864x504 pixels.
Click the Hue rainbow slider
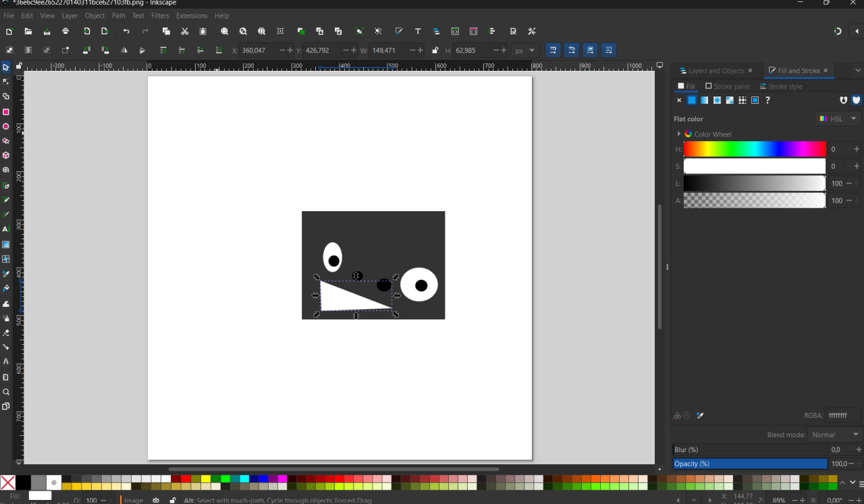click(x=754, y=149)
